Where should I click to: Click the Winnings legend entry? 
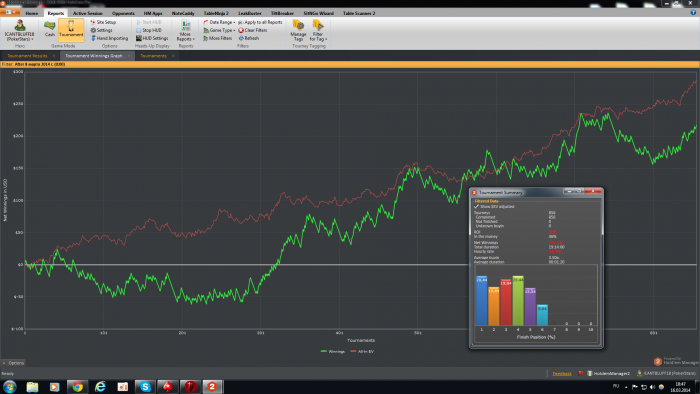(333, 352)
